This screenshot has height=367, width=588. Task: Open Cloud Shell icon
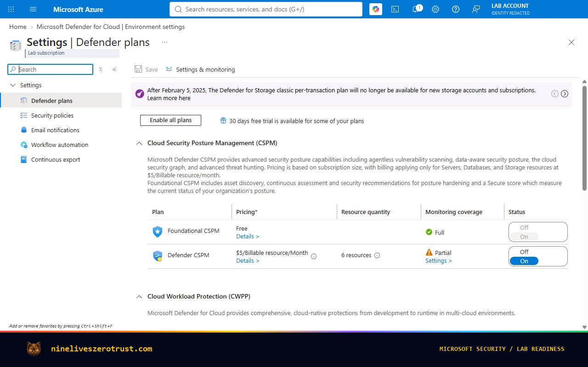click(x=395, y=9)
